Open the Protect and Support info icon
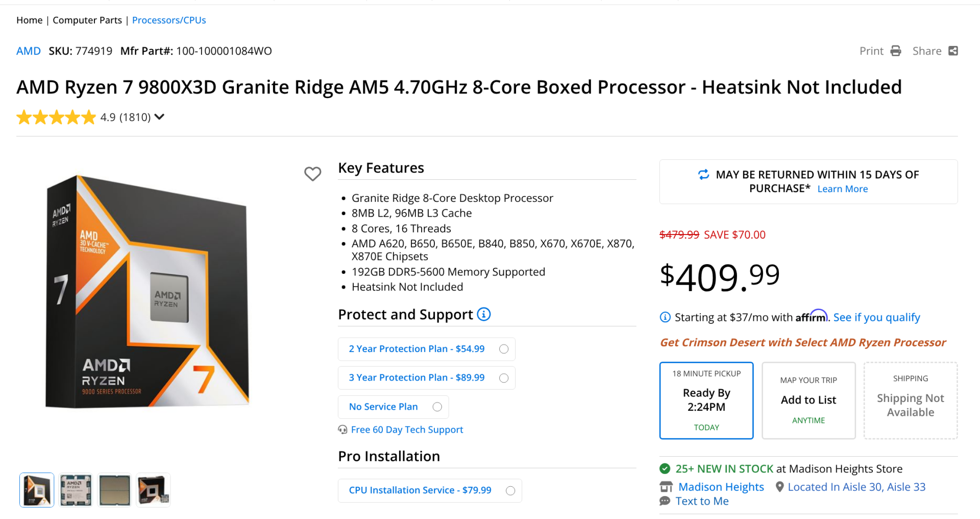The image size is (980, 519). tap(484, 314)
